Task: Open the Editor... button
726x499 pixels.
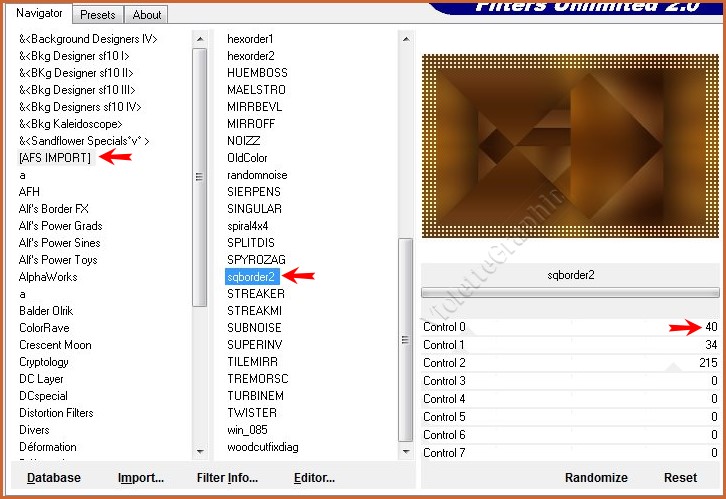Action: point(314,478)
